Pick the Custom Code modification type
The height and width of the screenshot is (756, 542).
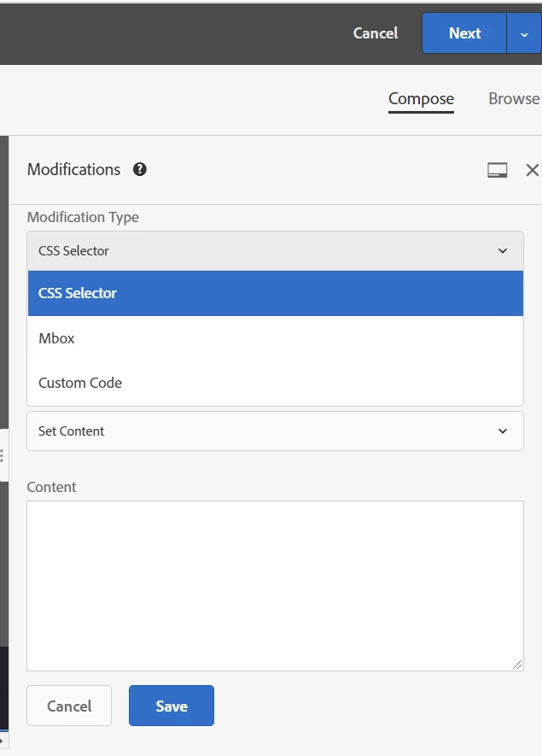pos(276,383)
